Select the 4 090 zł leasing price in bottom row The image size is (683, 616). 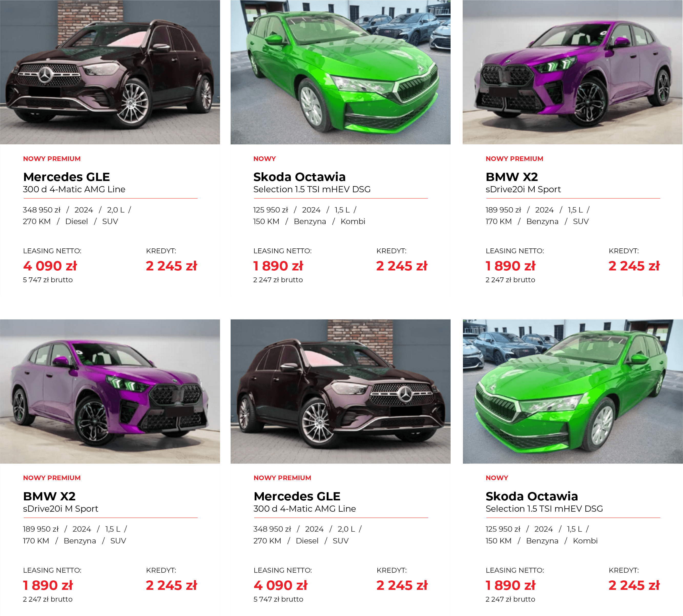click(x=281, y=585)
